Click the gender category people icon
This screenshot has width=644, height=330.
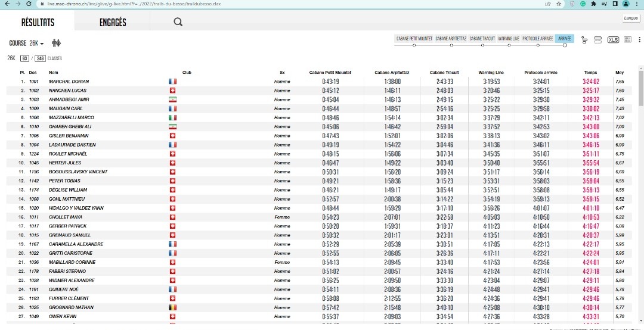pyautogui.click(x=57, y=43)
